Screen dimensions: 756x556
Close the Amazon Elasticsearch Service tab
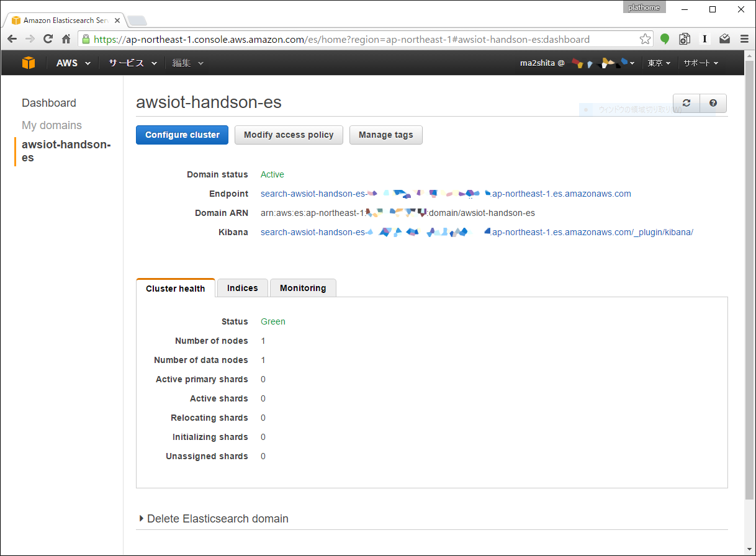pyautogui.click(x=117, y=20)
